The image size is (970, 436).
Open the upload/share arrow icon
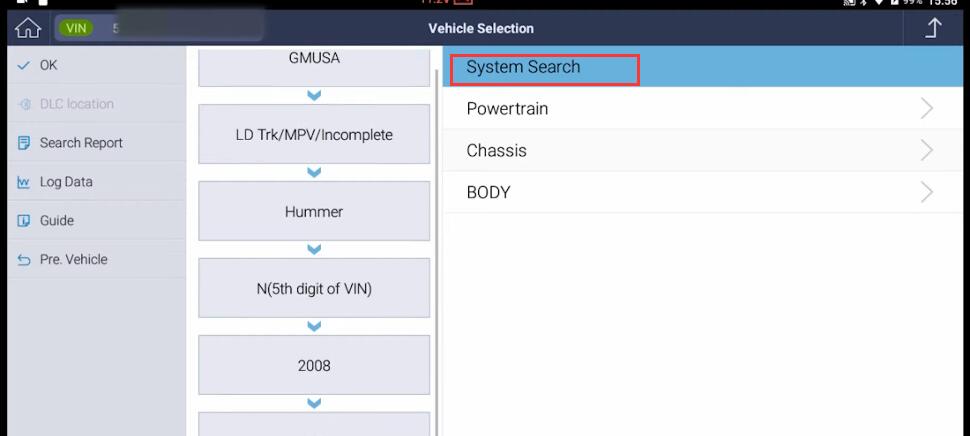pyautogui.click(x=934, y=28)
